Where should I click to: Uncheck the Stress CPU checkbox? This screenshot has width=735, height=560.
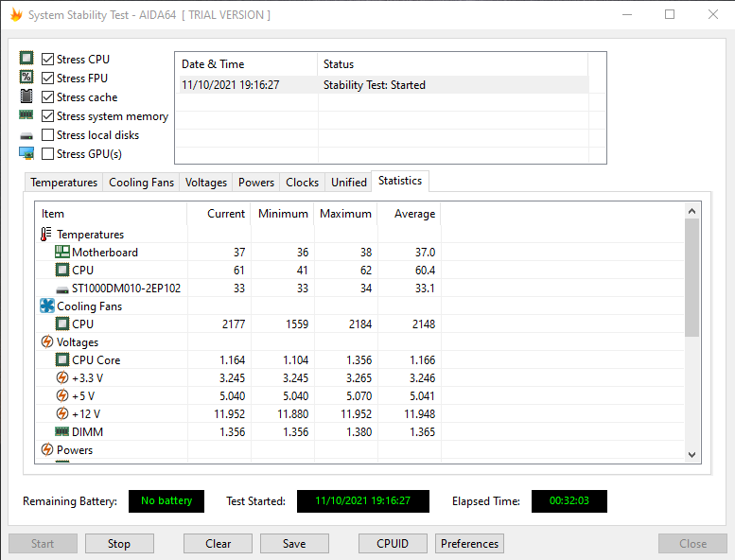pyautogui.click(x=47, y=59)
